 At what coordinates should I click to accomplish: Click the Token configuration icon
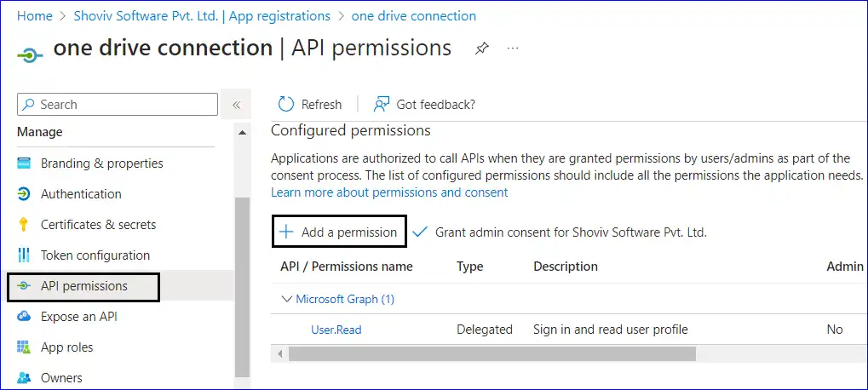coord(24,255)
